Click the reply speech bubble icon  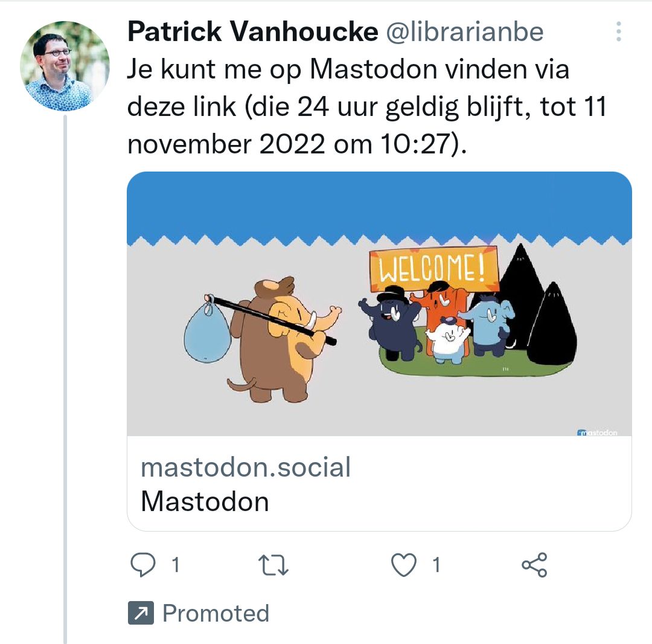tap(143, 565)
